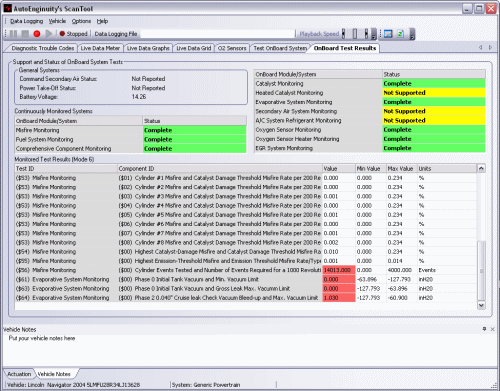Click Fuel System Monitoring row

click(131, 139)
